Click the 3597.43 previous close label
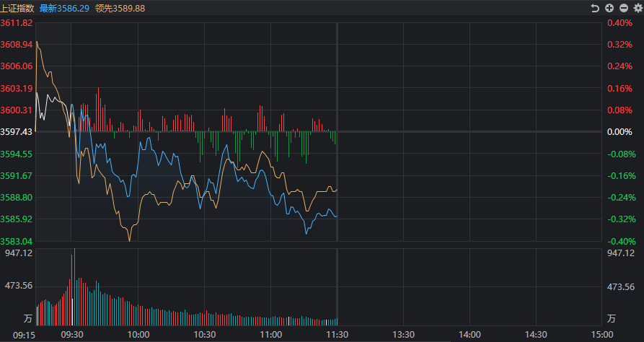The height and width of the screenshot is (342, 644). (17, 132)
